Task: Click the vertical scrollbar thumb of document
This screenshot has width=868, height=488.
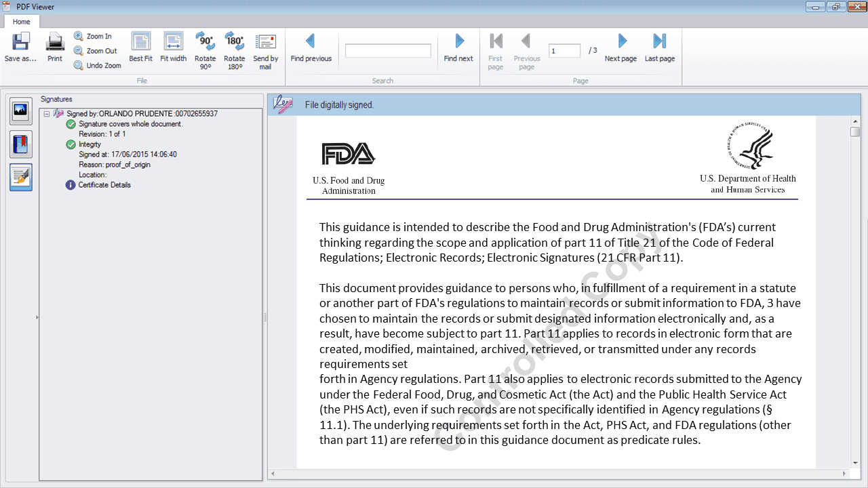Action: click(x=855, y=131)
